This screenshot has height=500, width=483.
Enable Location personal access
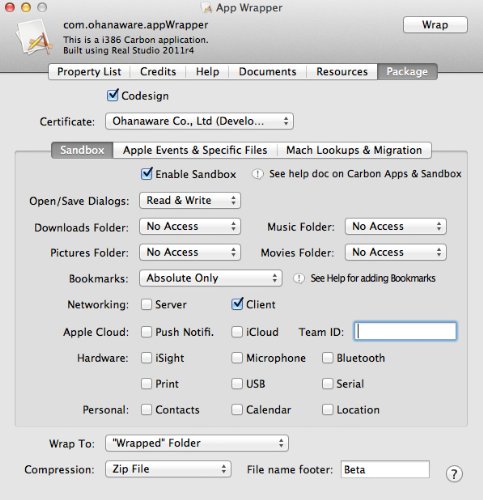click(327, 410)
